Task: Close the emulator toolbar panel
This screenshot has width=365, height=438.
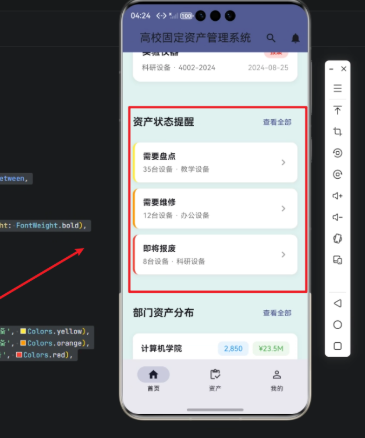Action: [x=344, y=69]
